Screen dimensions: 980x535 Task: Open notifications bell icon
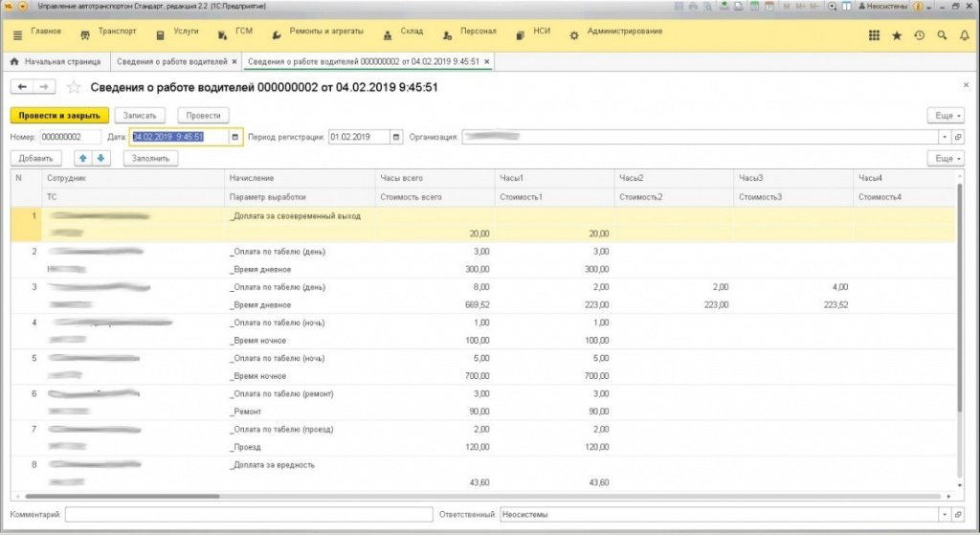tap(965, 35)
